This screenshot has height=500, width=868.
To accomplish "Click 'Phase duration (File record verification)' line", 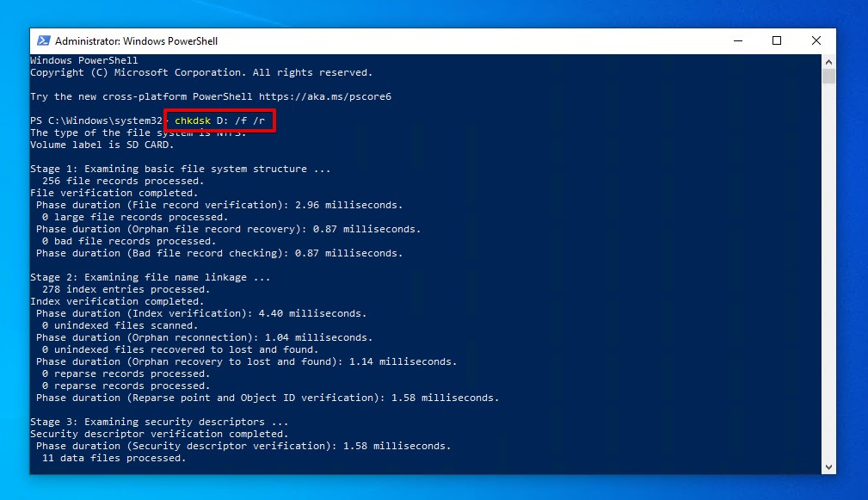I will (219, 205).
